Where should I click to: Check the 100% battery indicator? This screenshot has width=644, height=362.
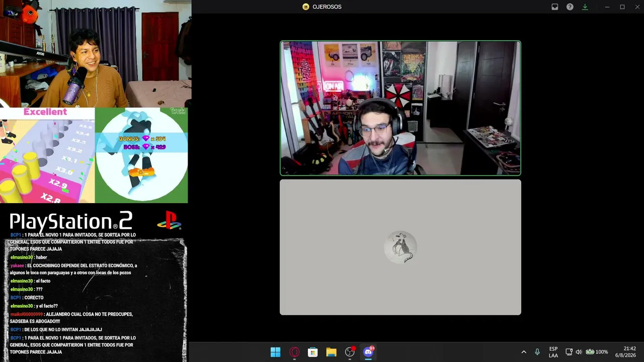(597, 352)
